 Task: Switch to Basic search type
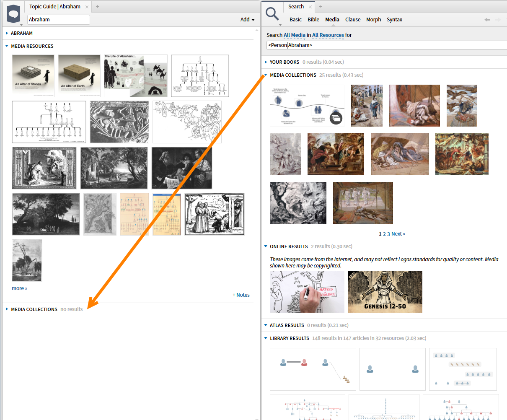pos(295,20)
